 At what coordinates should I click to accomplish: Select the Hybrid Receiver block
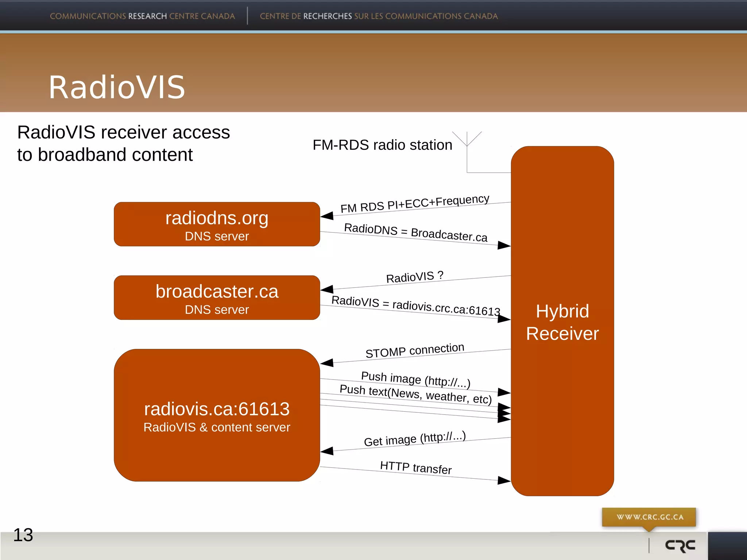pyautogui.click(x=562, y=322)
